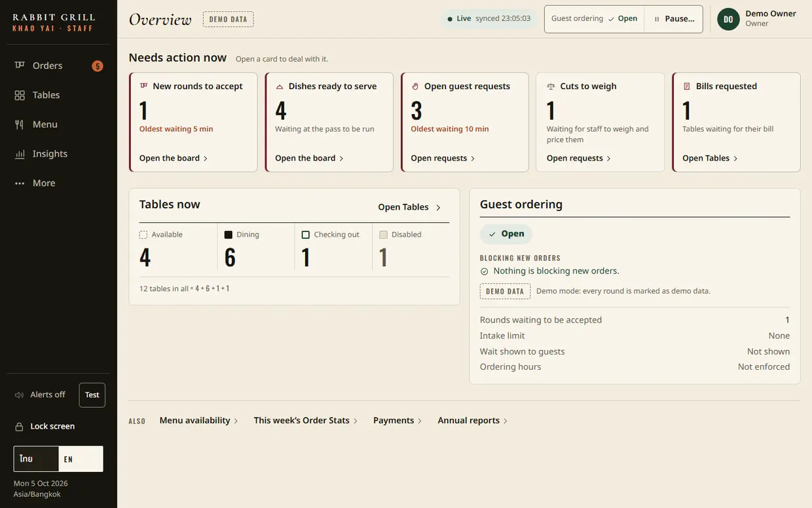
Task: Toggle Alerts off in the sidebar
Action: coord(40,395)
